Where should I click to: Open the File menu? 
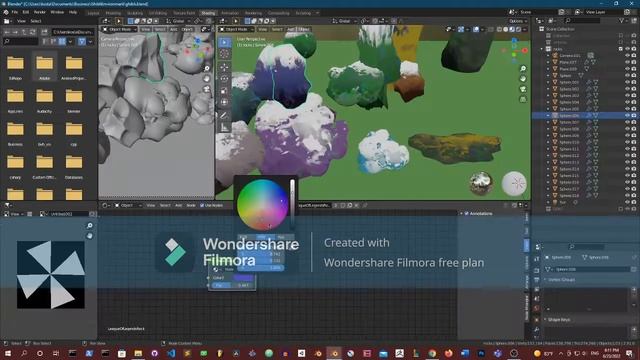[x=15, y=12]
